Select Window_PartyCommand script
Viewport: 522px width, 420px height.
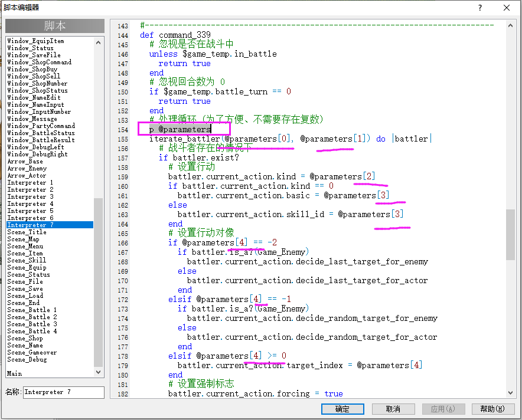point(41,126)
